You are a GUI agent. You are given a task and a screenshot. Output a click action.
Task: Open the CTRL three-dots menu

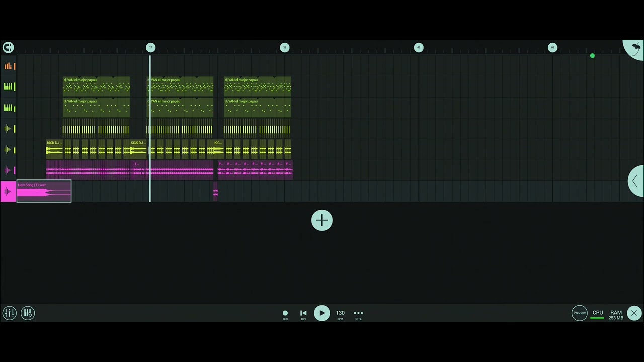[358, 314]
